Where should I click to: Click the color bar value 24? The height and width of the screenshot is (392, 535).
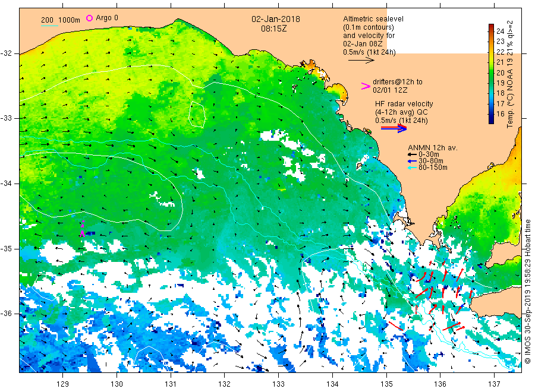click(500, 31)
